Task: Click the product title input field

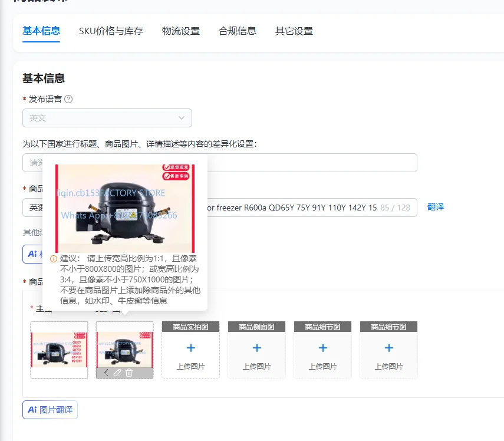Action: tap(220, 208)
